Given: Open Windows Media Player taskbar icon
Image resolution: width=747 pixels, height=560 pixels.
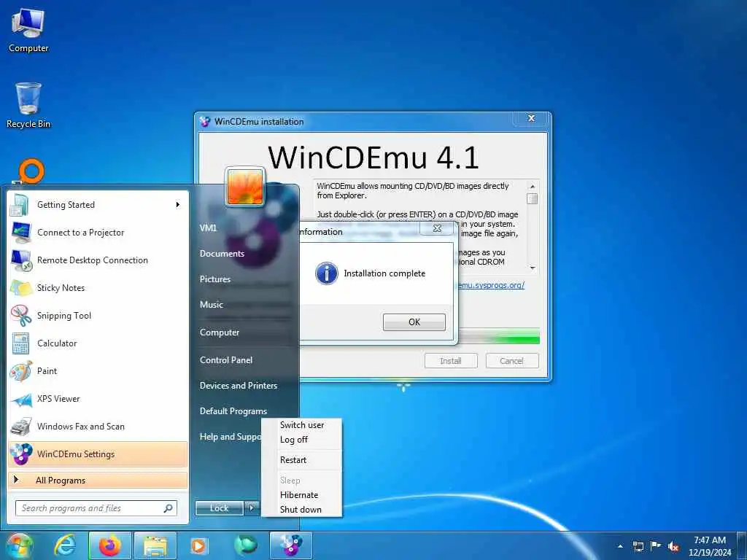Looking at the screenshot, I should [x=198, y=545].
